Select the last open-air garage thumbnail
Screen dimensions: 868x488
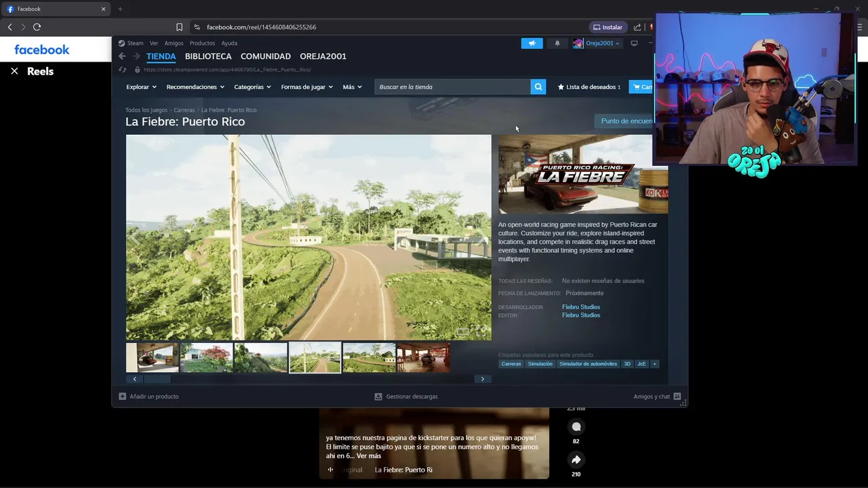(423, 358)
